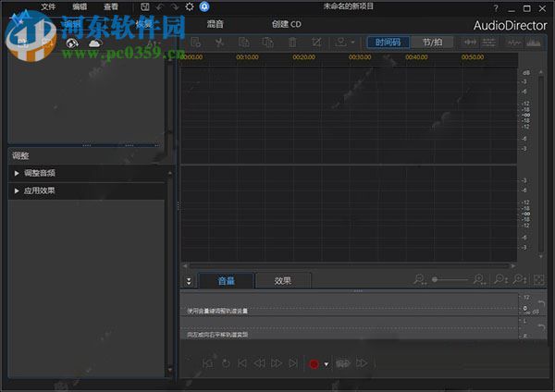555x392 pixels.
Task: Select the 效果 tab
Action: point(282,281)
